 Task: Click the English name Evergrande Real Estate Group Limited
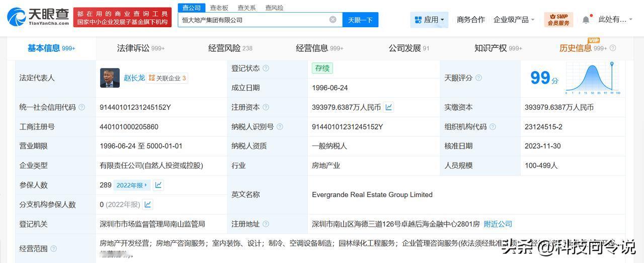372,194
